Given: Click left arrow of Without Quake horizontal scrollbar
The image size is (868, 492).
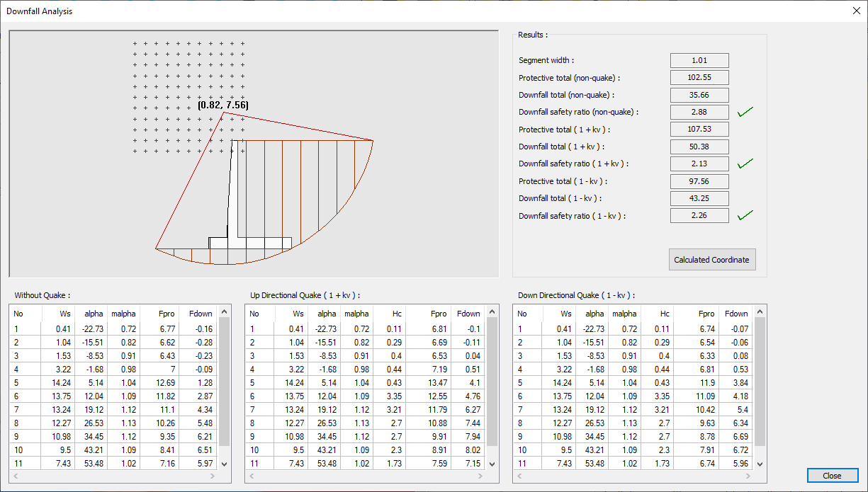Looking at the screenshot, I should pyautogui.click(x=17, y=476).
